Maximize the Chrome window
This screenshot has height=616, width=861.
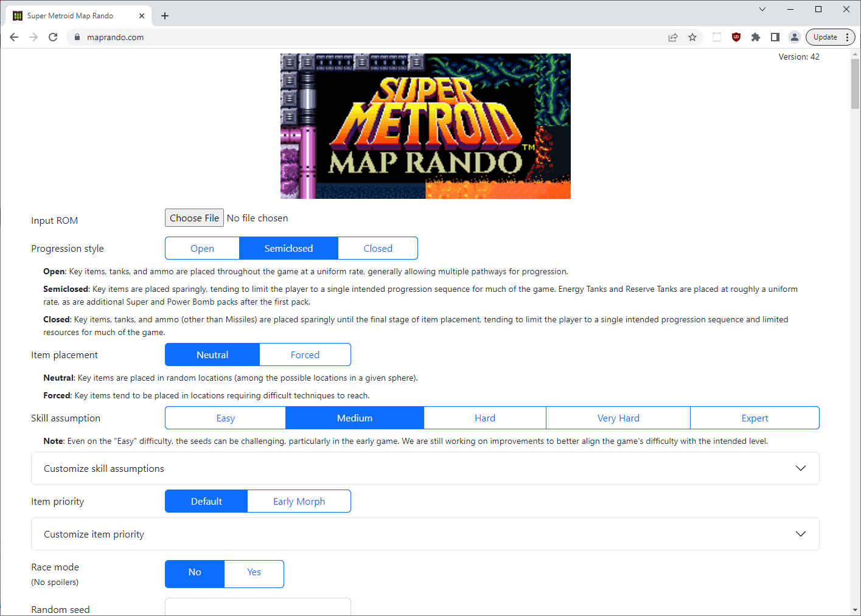point(818,9)
